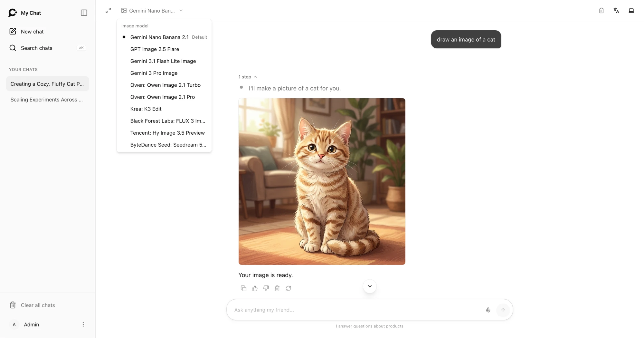The image size is (644, 338).
Task: Copy the response with the copy icon
Action: point(243,288)
